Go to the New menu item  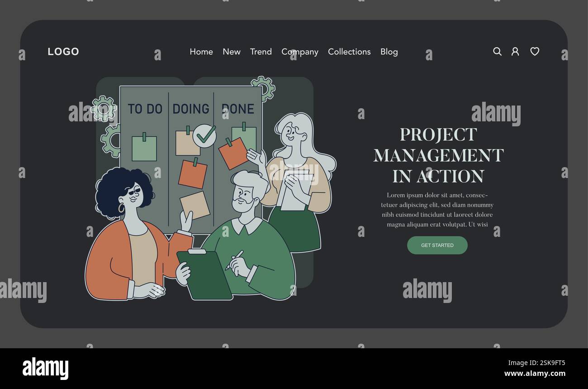232,52
